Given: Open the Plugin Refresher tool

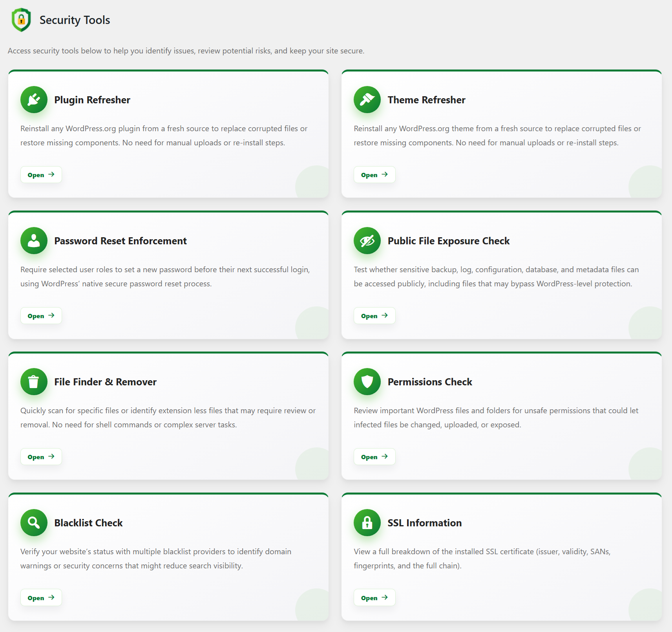Looking at the screenshot, I should pos(41,175).
